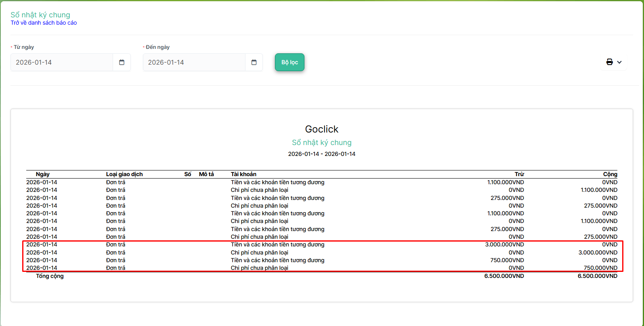Click the Trừ column header
Screen dimensions: 644x326
(519, 174)
